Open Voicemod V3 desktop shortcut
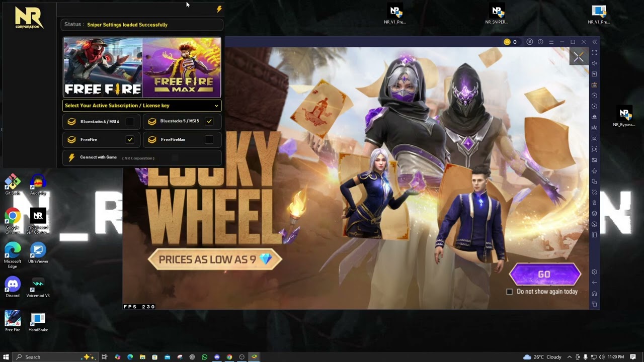 pyautogui.click(x=38, y=288)
